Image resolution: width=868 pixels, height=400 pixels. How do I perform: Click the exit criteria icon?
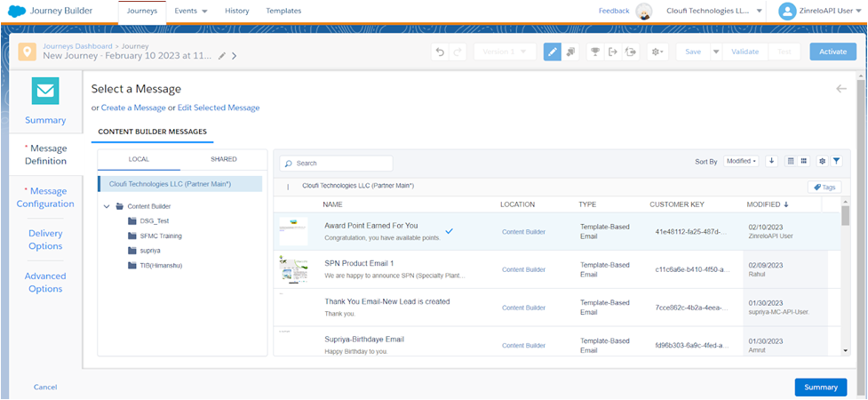point(613,52)
